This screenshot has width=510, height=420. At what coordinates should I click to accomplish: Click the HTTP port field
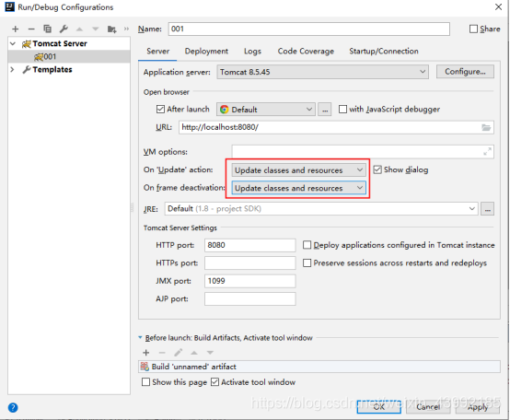[x=250, y=245]
